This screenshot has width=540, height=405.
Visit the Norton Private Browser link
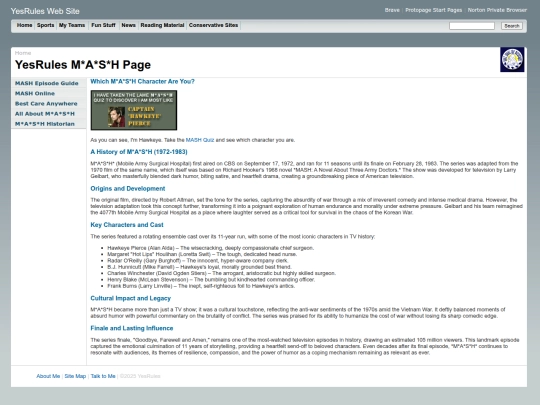pyautogui.click(x=497, y=10)
